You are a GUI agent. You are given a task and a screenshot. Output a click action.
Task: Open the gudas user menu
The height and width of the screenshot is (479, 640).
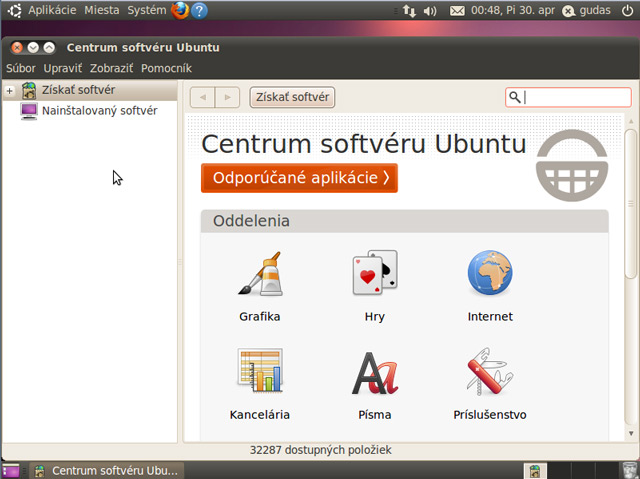click(587, 11)
